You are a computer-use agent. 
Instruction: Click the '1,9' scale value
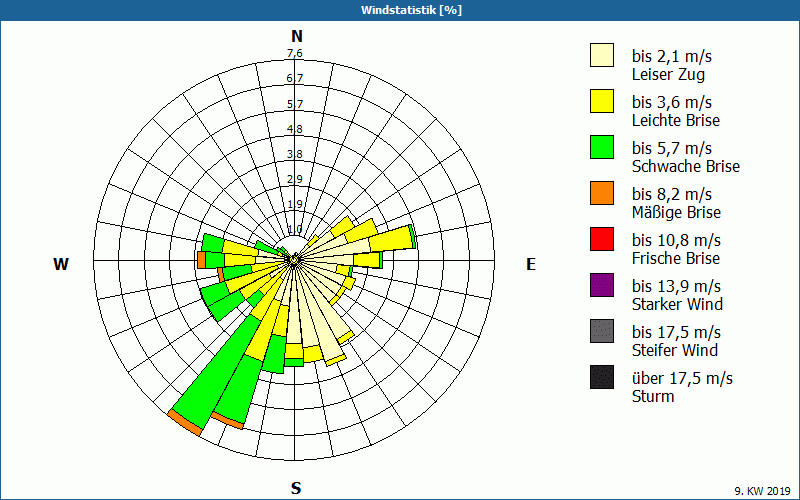(x=295, y=205)
